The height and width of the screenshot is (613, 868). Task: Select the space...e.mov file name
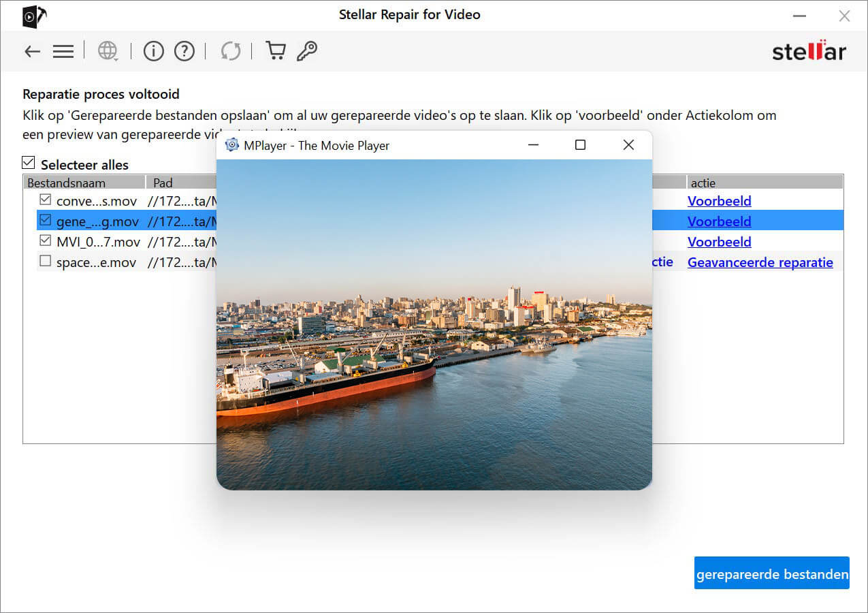click(x=96, y=262)
